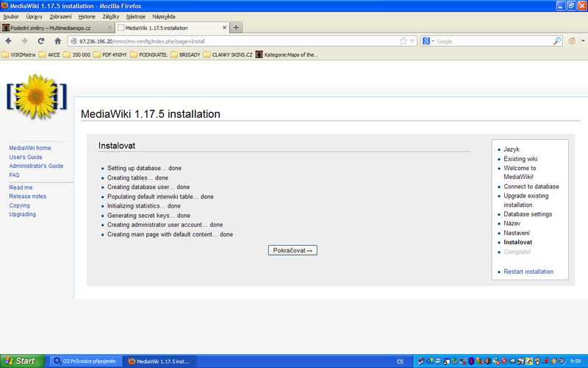Click the Pokračovat button

pyautogui.click(x=293, y=250)
